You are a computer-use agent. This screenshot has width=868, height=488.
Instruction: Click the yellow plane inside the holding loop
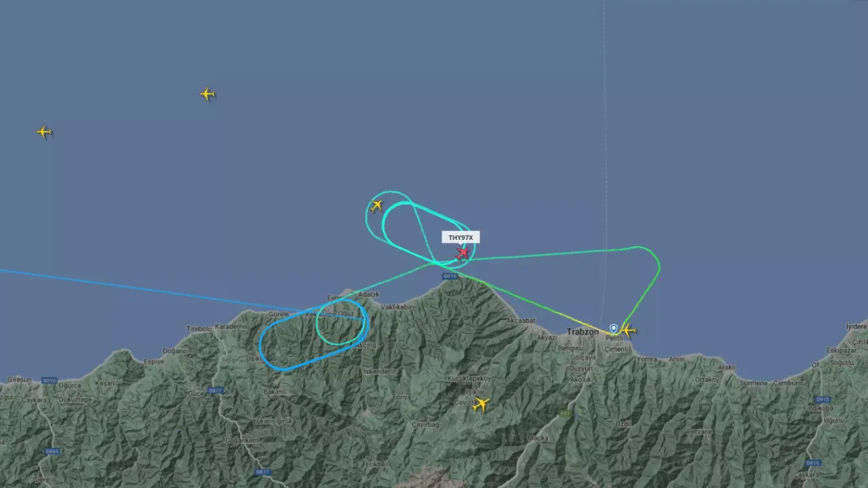[x=376, y=205]
